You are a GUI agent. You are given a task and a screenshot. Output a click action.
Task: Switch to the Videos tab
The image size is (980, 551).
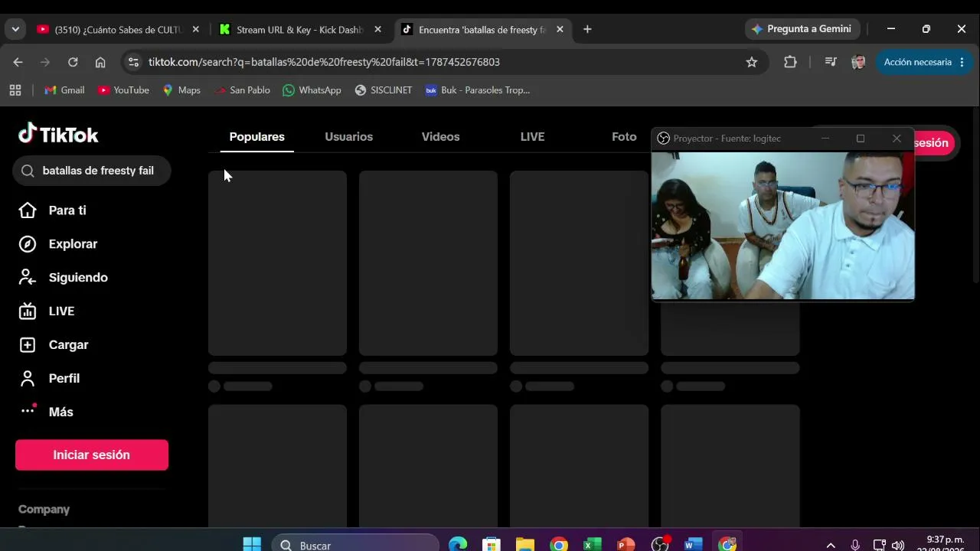point(441,137)
